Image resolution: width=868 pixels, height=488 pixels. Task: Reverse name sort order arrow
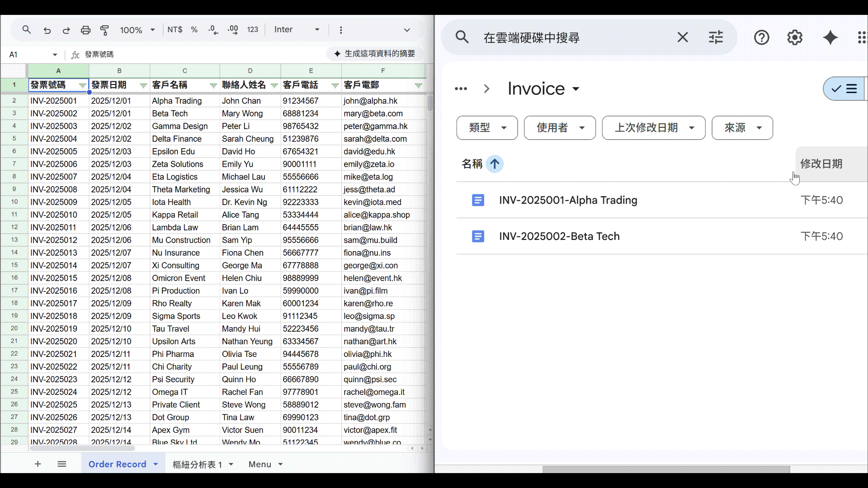tap(495, 164)
